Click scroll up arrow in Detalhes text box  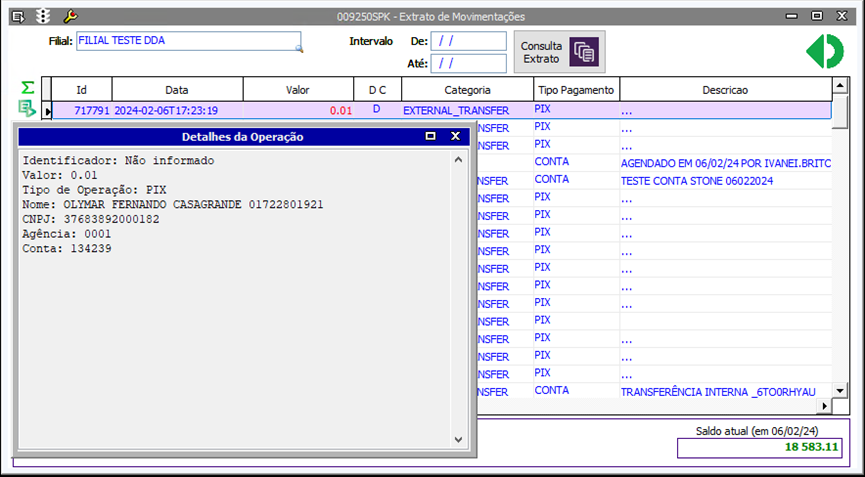(458, 160)
